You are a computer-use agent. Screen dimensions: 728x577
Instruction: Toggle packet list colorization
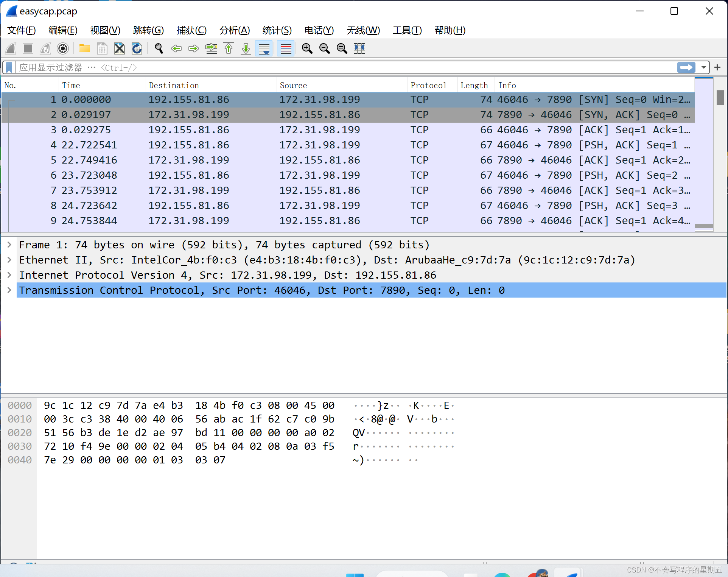point(285,48)
